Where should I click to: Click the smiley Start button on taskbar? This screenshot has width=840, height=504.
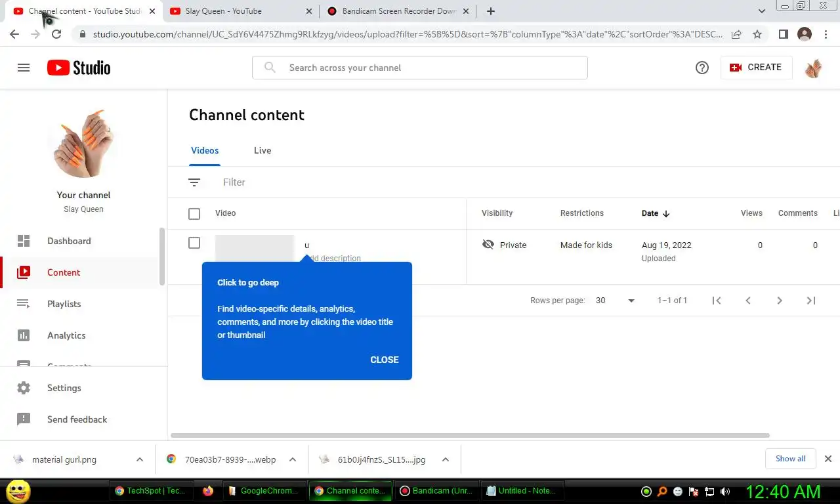18,491
